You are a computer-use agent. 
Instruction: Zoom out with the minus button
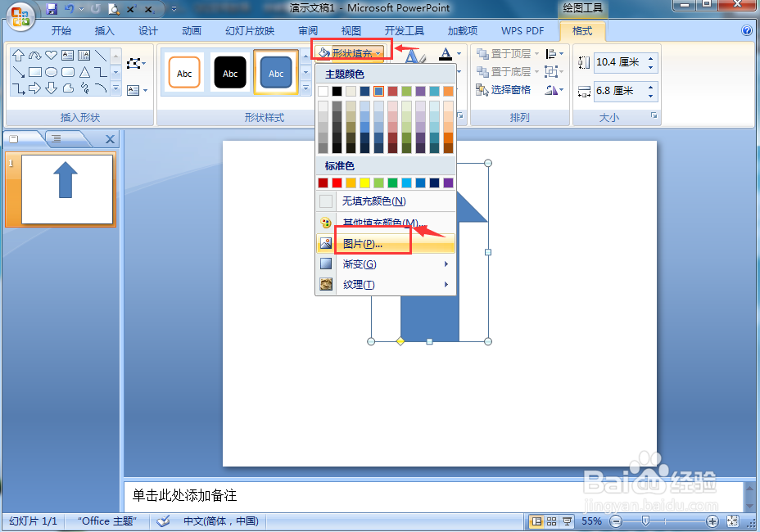click(x=616, y=521)
